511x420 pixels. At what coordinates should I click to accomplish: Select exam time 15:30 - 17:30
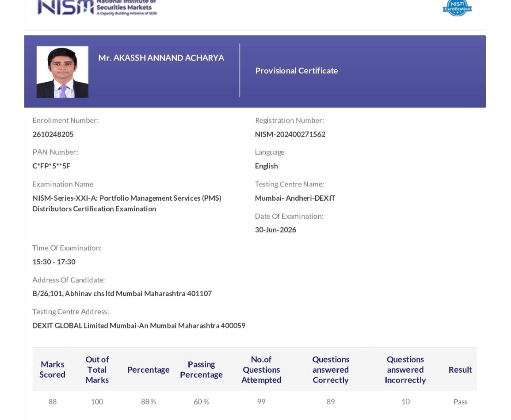click(x=54, y=262)
